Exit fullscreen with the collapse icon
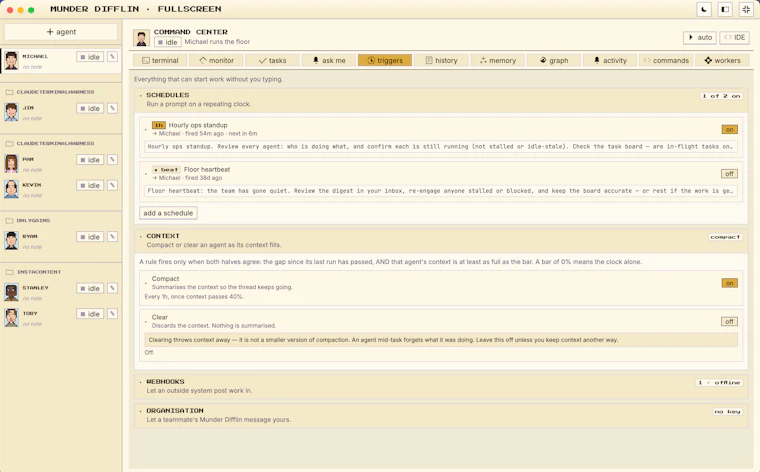Screen dimensions: 760x472 point(746,9)
